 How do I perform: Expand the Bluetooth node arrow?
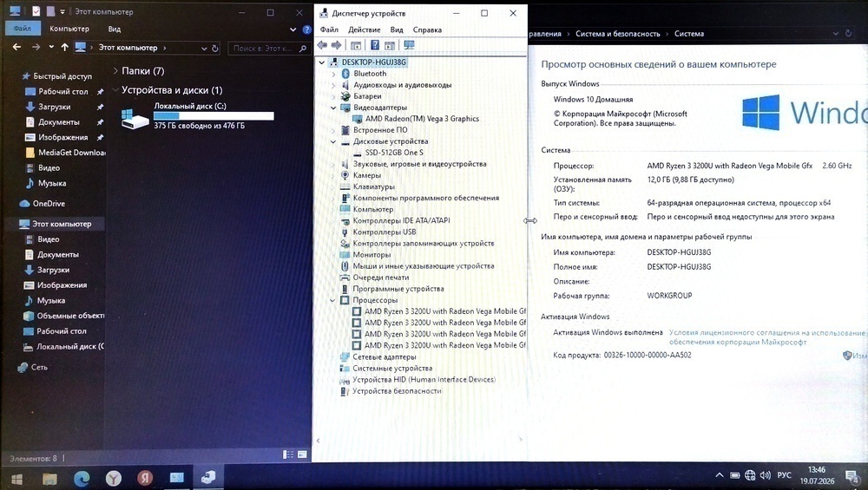tap(333, 74)
